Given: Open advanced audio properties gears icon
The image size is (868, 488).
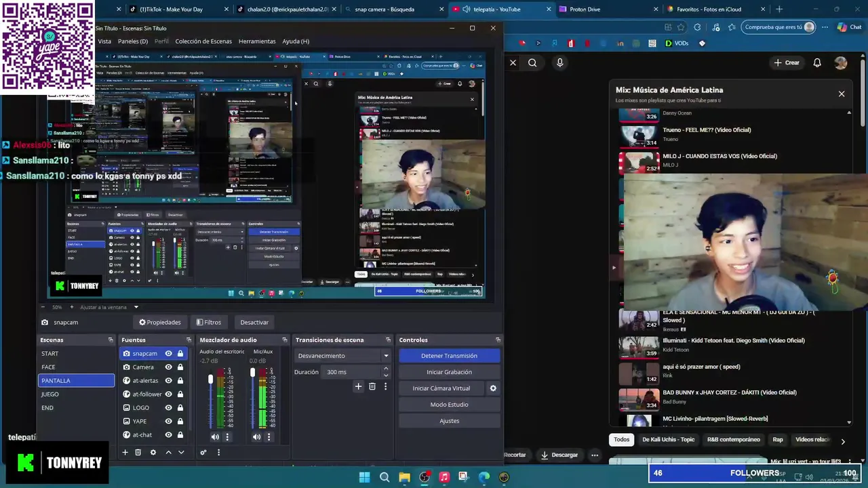Looking at the screenshot, I should pos(203,452).
